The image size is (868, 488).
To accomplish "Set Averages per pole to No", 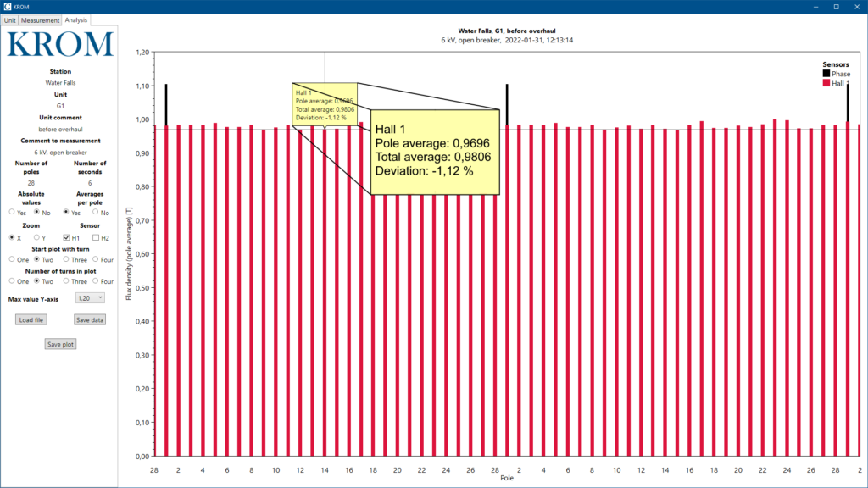I will point(95,212).
